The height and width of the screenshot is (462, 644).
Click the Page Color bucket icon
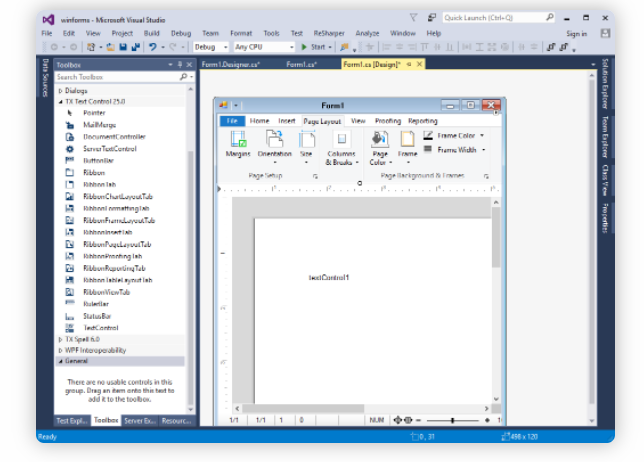click(380, 139)
